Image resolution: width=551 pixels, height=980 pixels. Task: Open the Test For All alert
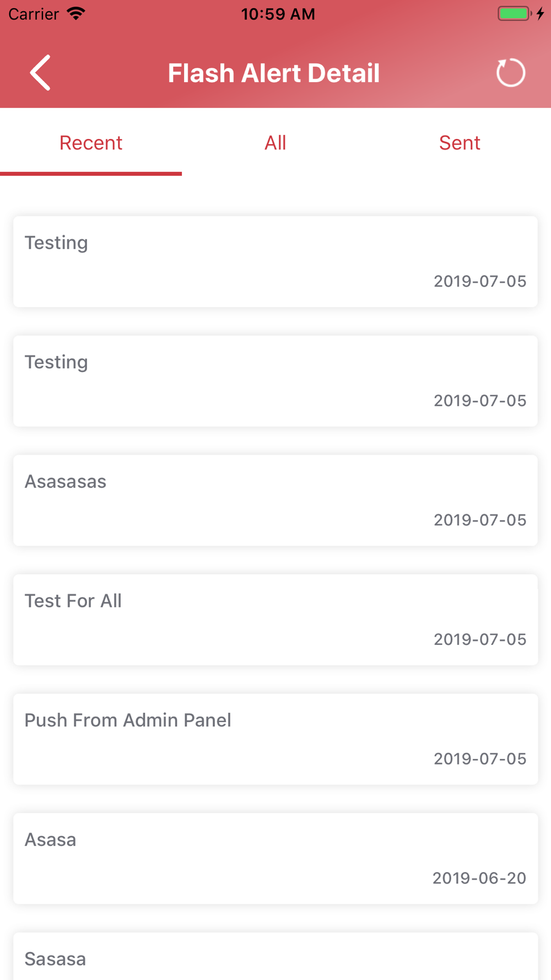coord(275,620)
